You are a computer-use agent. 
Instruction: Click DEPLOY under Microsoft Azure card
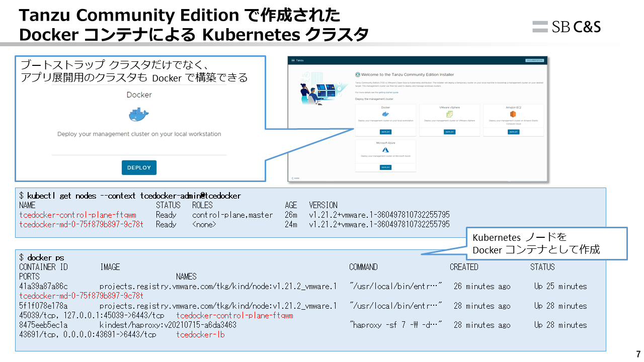385,167
